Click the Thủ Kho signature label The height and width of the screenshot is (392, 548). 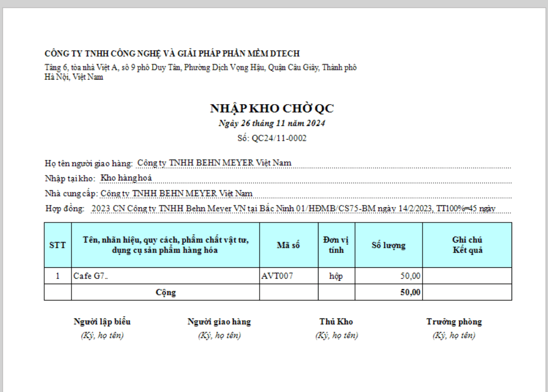336,322
